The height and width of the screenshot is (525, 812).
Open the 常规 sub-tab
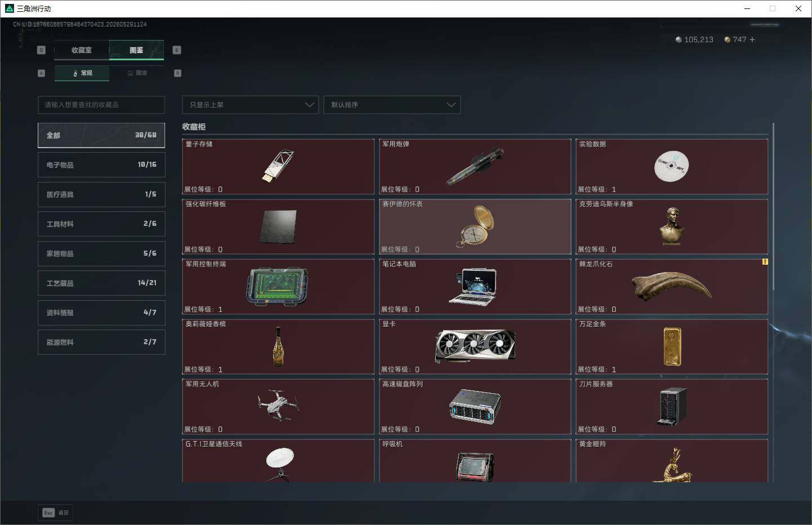pos(82,73)
